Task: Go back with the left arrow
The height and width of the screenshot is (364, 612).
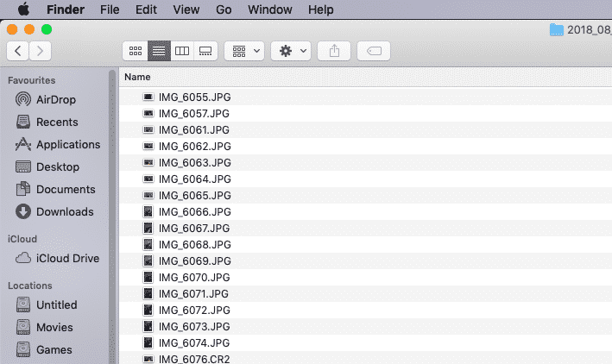Action: [18, 51]
